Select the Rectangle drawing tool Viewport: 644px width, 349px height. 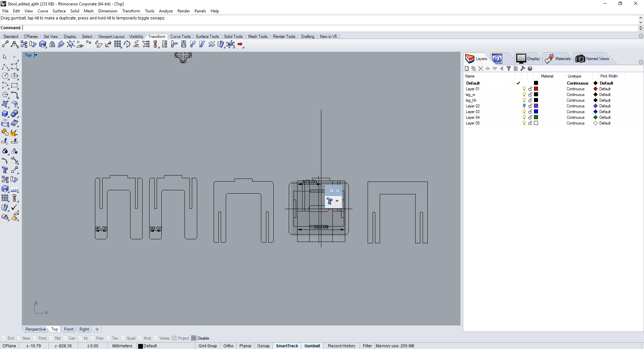(x=14, y=86)
